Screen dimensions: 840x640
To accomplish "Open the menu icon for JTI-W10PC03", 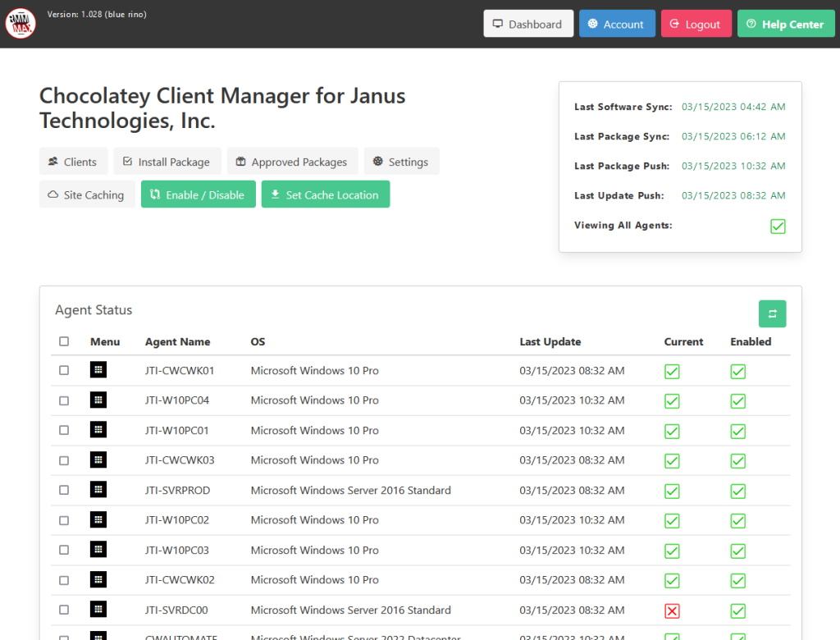I will 98,550.
